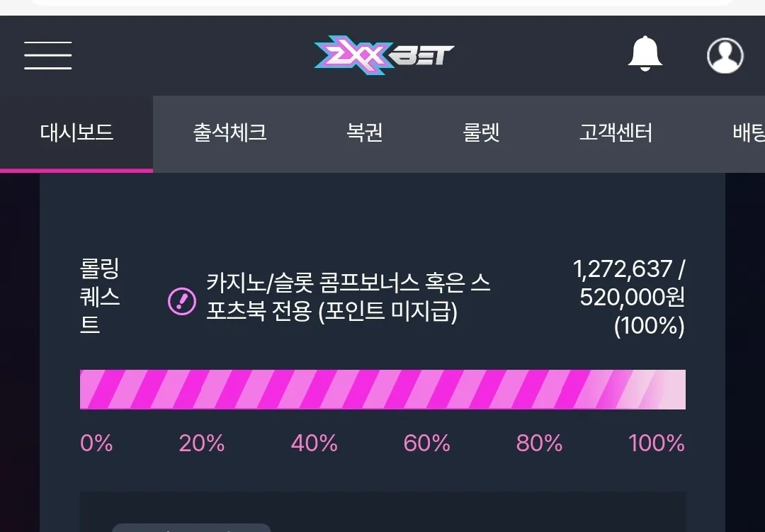Click the ZXX BET logo
This screenshot has width=765, height=532.
(x=384, y=55)
